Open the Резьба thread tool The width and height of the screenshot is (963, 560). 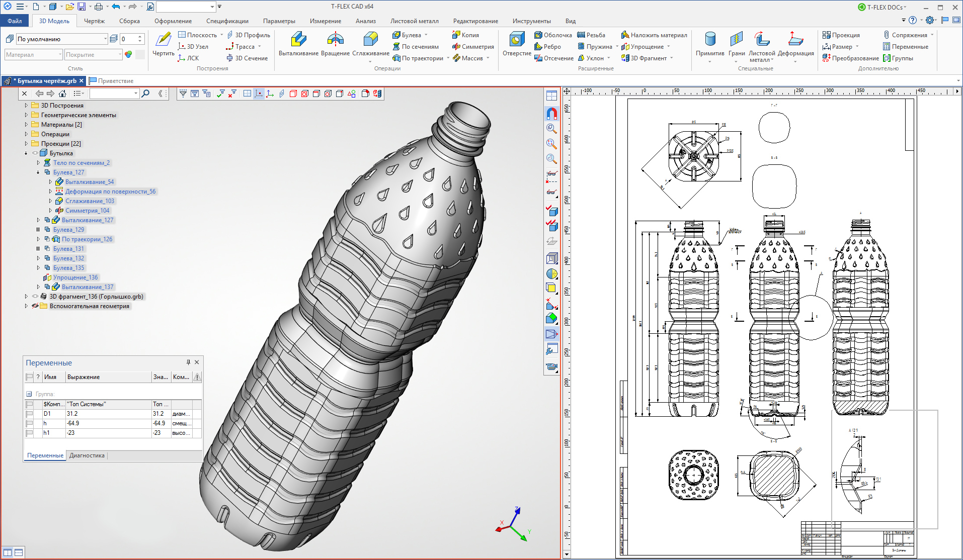pos(591,35)
